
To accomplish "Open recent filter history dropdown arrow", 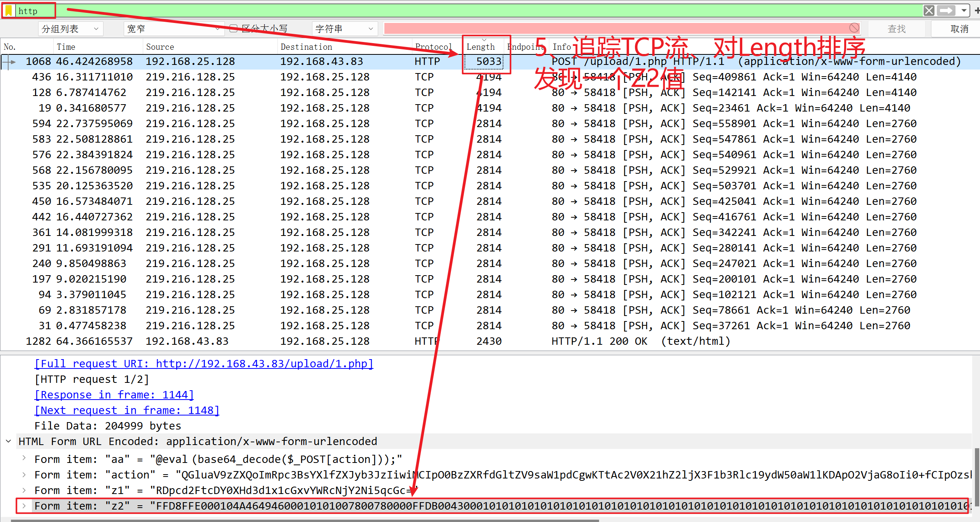I will point(964,10).
